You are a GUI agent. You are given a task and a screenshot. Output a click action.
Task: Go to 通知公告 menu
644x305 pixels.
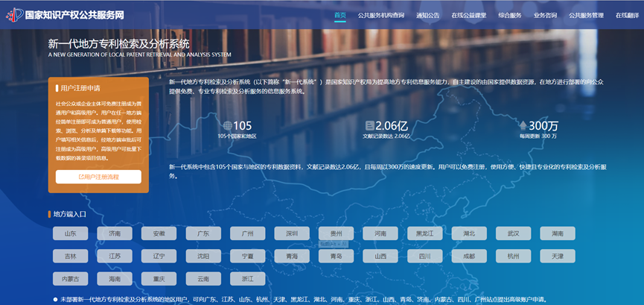(428, 16)
